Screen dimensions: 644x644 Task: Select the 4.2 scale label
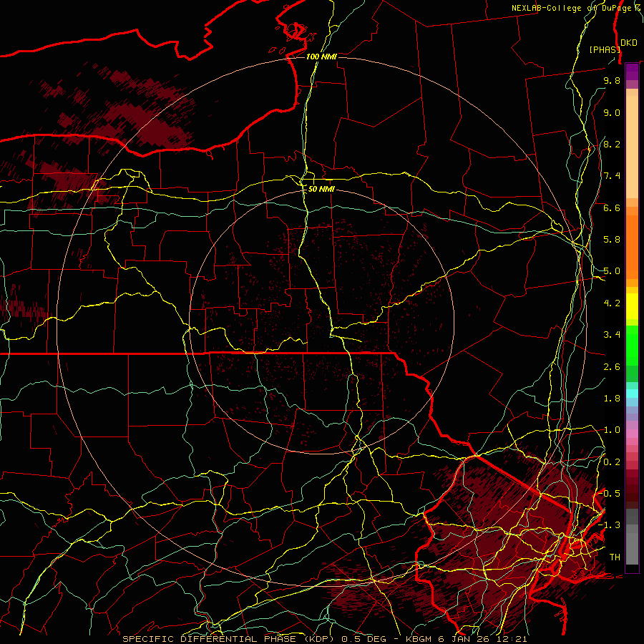click(612, 303)
